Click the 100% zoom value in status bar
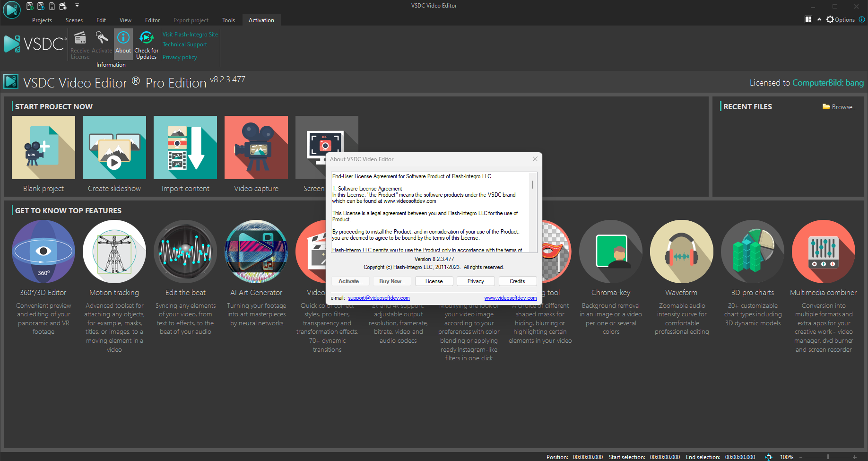Screen dimensions: 868x461 point(787,457)
